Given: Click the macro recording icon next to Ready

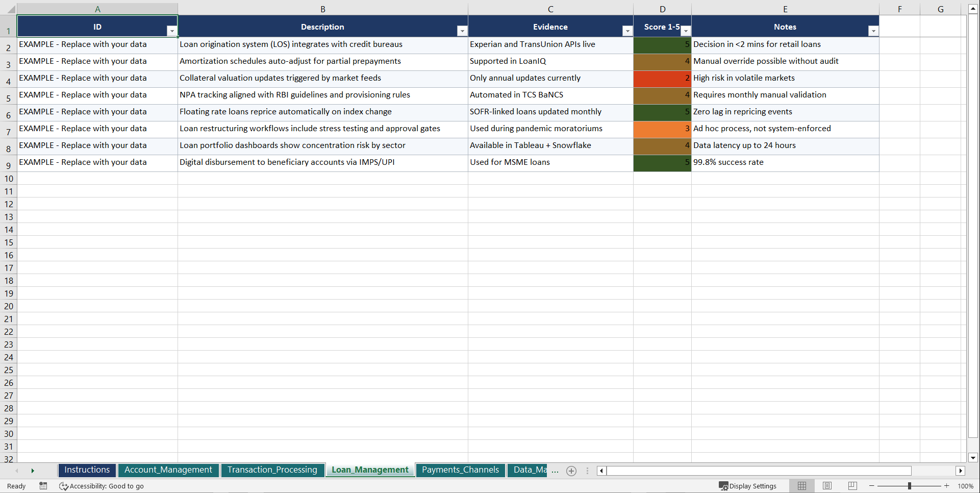Looking at the screenshot, I should pos(43,486).
